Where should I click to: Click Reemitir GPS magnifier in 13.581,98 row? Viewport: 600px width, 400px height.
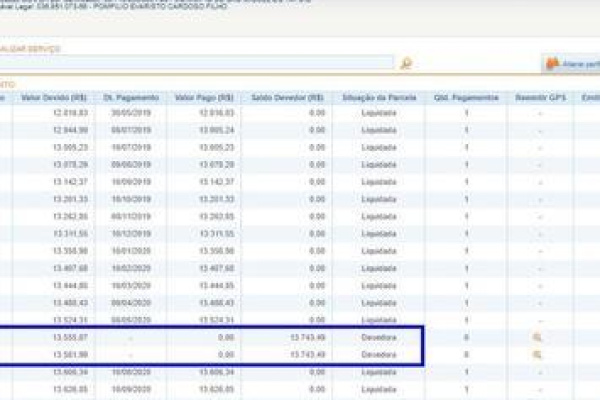coord(537,354)
